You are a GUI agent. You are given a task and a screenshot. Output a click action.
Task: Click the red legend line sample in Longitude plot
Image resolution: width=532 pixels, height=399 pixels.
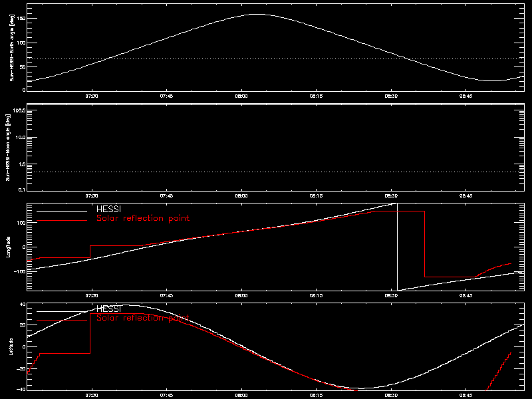click(62, 221)
